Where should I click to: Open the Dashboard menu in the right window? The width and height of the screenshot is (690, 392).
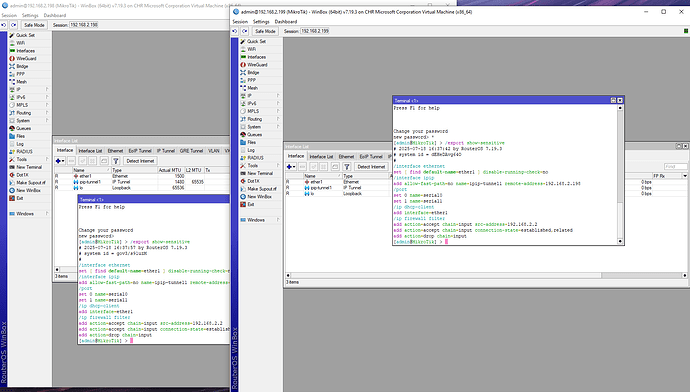[x=286, y=22]
